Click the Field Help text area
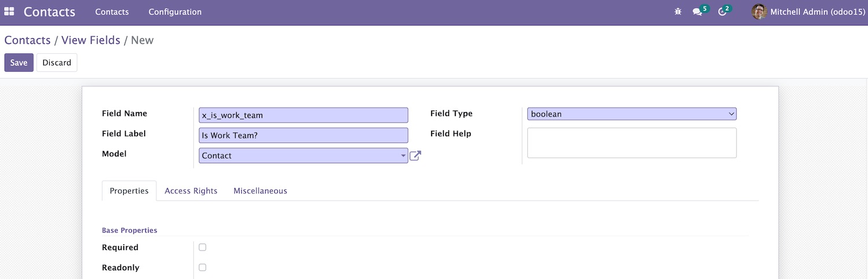This screenshot has width=868, height=279. coord(632,143)
